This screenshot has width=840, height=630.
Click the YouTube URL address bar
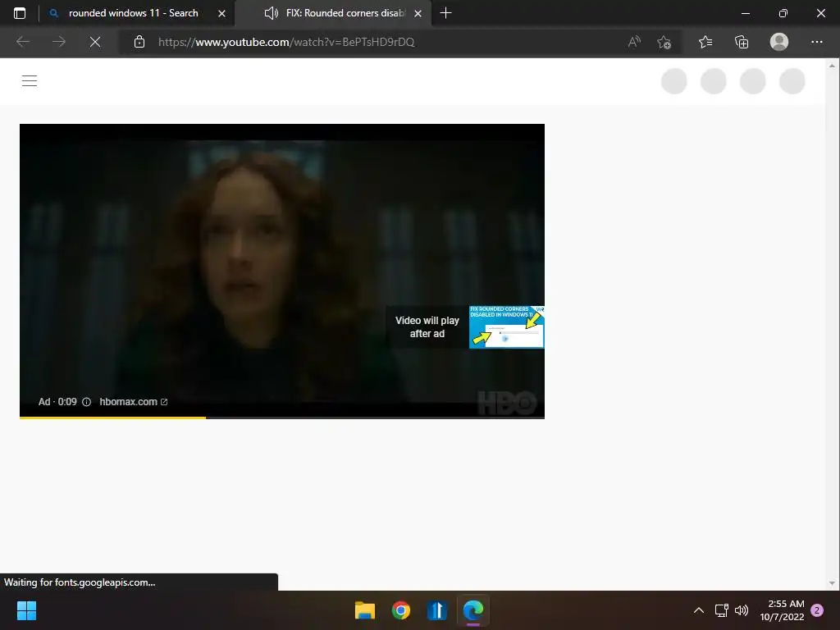(x=286, y=42)
